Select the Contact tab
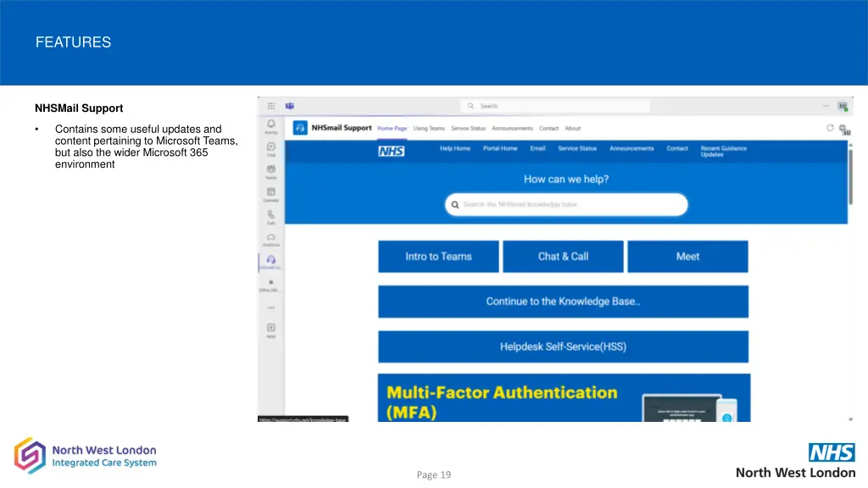Viewport: 868px width, 488px height. (x=548, y=129)
